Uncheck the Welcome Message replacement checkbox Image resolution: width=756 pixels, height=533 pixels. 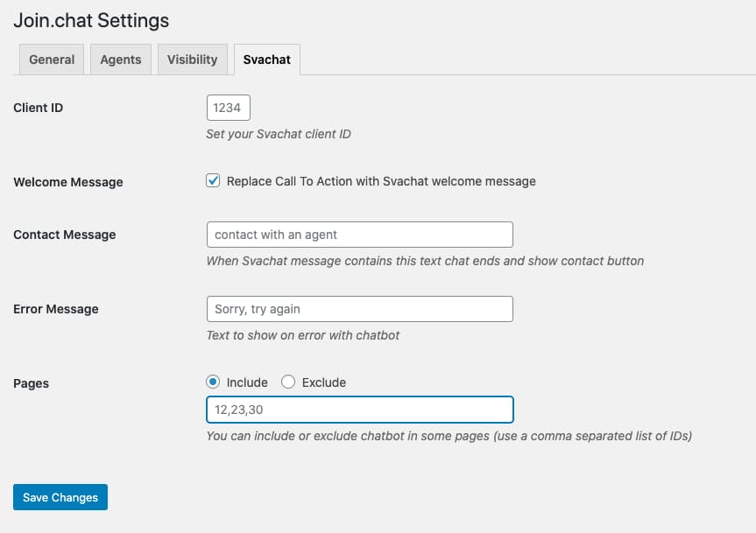pos(213,180)
